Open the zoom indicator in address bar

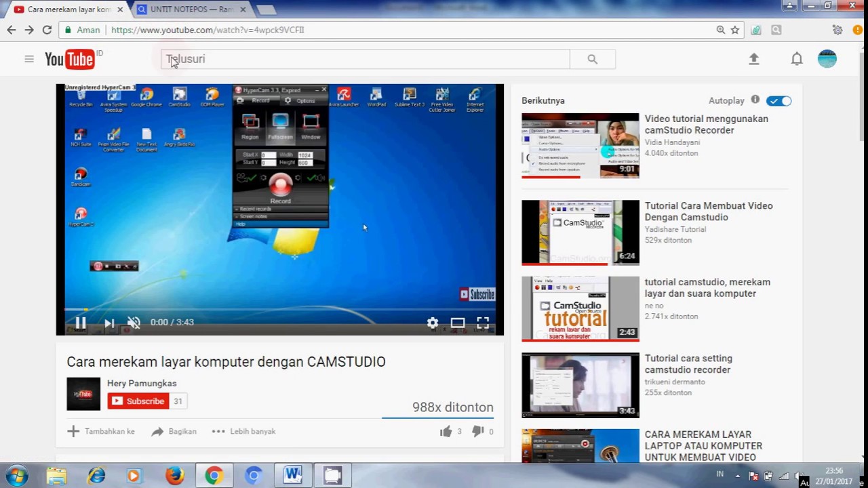tap(720, 30)
